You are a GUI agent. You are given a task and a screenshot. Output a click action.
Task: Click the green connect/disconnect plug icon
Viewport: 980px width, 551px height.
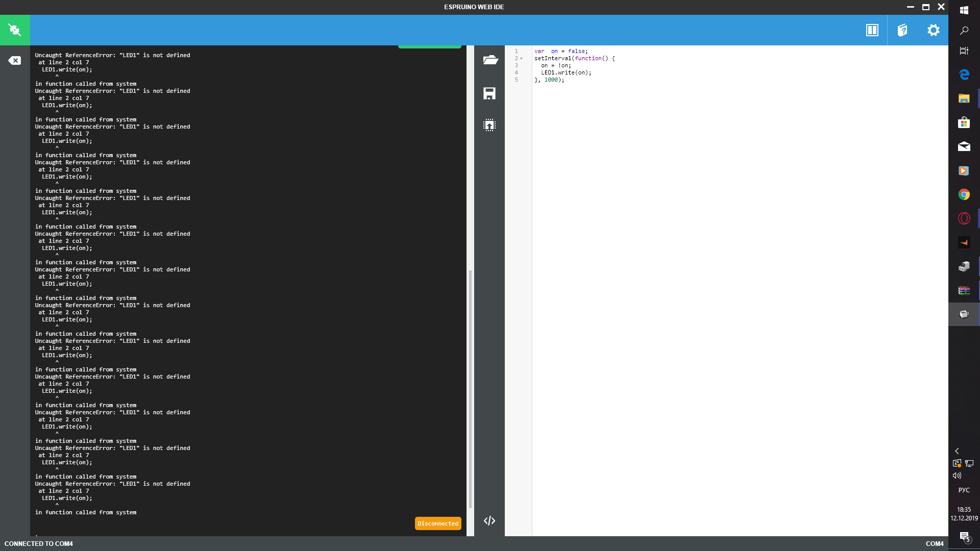point(15,30)
